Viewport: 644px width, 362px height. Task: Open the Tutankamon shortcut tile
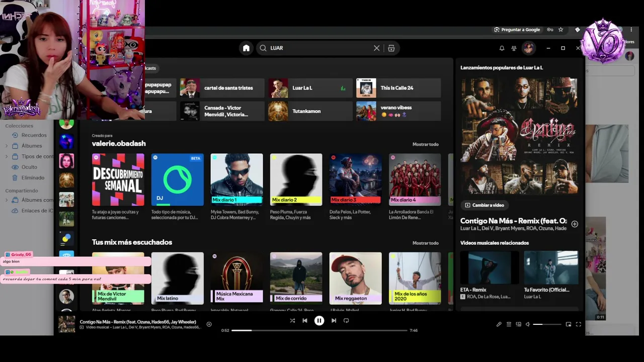[x=310, y=111]
